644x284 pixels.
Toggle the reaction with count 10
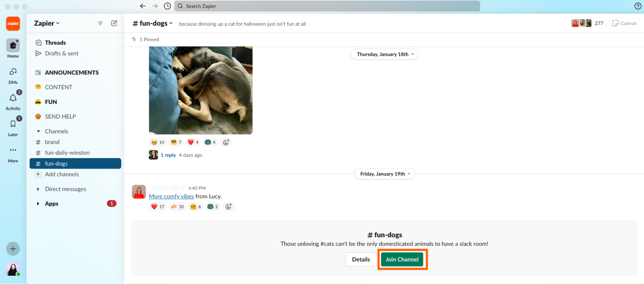178,207
